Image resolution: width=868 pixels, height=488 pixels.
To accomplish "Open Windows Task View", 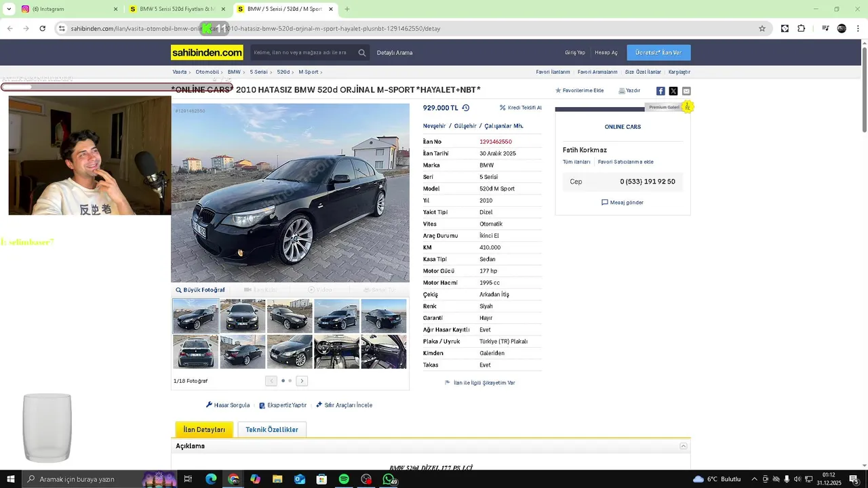I will 188,479.
